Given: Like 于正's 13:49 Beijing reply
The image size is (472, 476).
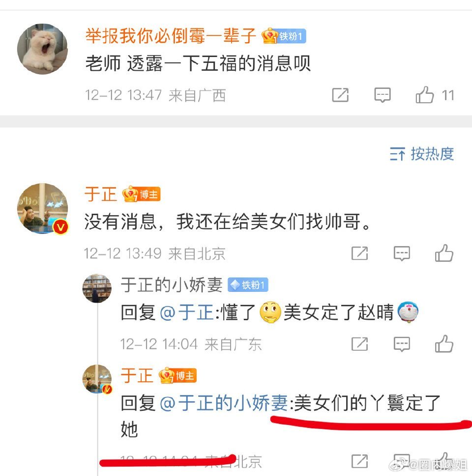Looking at the screenshot, I should tap(444, 253).
